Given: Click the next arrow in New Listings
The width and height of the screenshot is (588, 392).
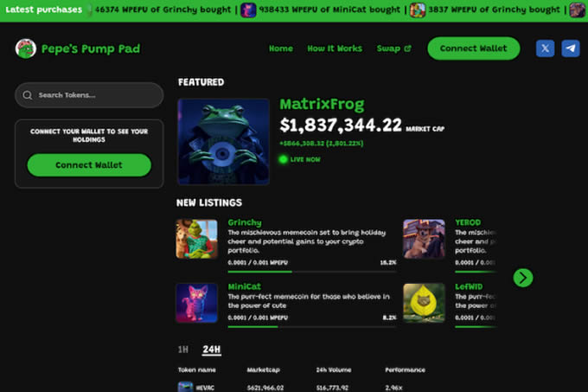Looking at the screenshot, I should [522, 278].
